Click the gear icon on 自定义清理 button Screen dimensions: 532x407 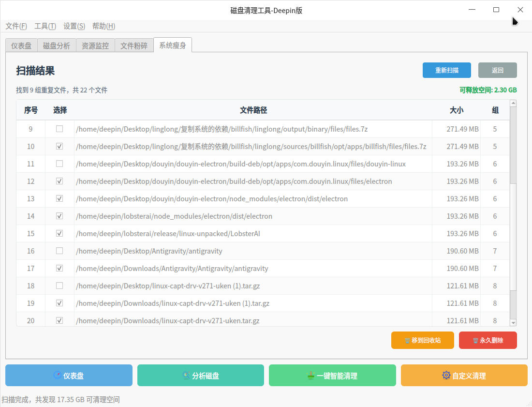[446, 376]
